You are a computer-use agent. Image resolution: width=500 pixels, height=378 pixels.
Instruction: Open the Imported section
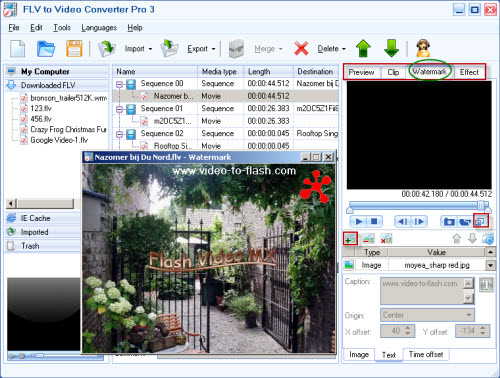(43, 232)
